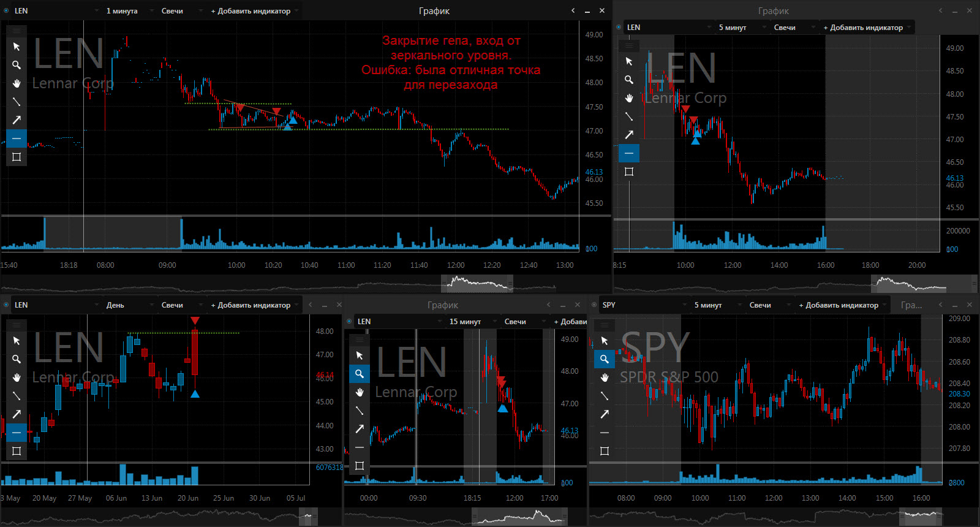
Task: Select arrow drawing tool in LEN daily chart
Action: click(17, 414)
